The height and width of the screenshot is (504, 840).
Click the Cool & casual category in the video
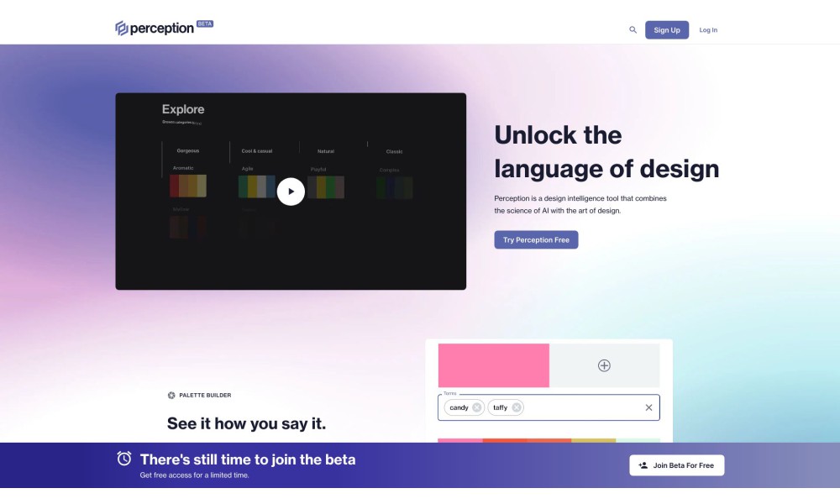pyautogui.click(x=257, y=151)
